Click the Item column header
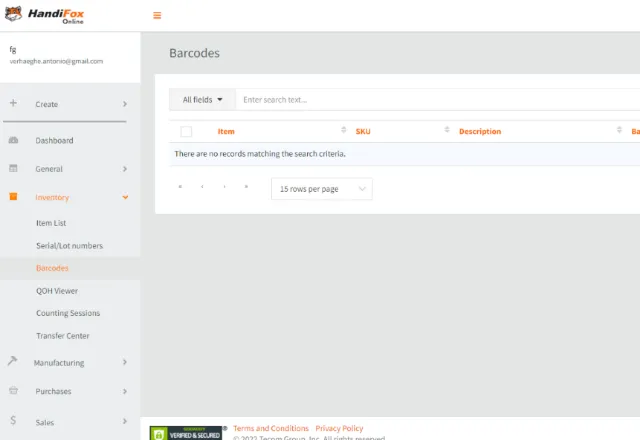This screenshot has height=440, width=640. pos(226,131)
